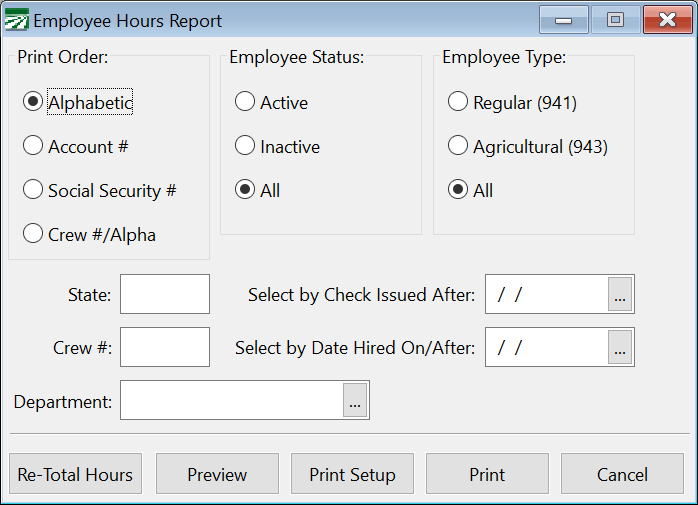Choose Agricultural (943) employee type
698x505 pixels.
(458, 146)
